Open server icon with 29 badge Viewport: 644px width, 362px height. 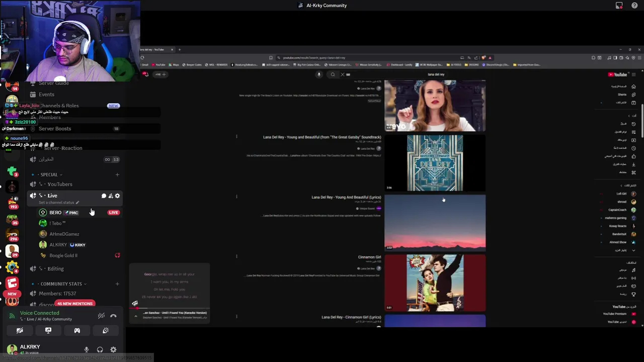click(12, 250)
